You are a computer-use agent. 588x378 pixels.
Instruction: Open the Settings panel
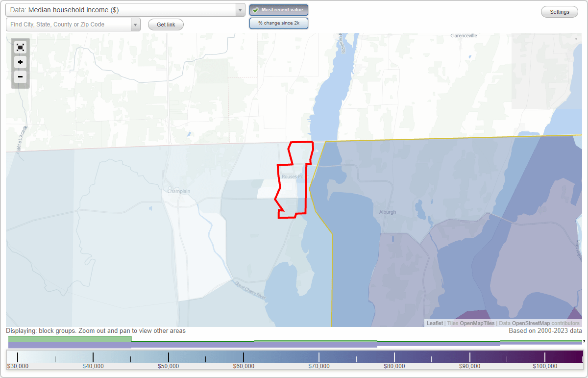tap(559, 11)
